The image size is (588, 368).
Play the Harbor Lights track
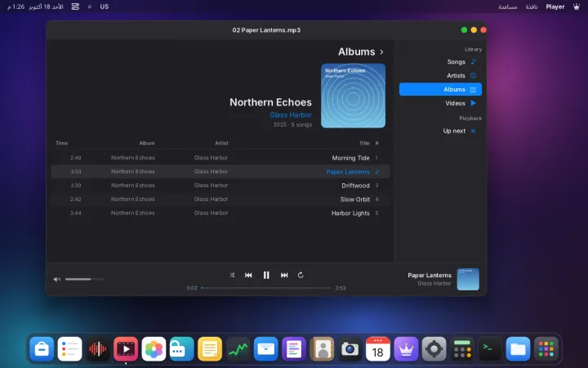click(x=220, y=213)
